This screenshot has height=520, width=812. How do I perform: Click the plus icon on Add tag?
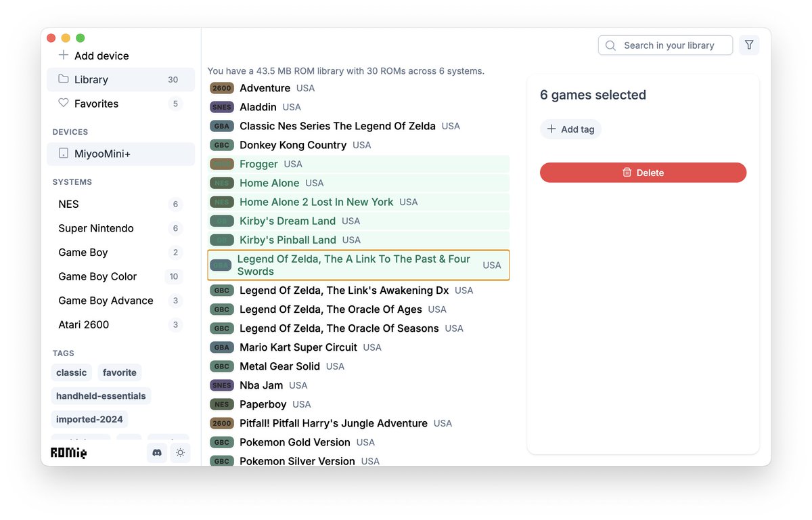[x=551, y=129]
